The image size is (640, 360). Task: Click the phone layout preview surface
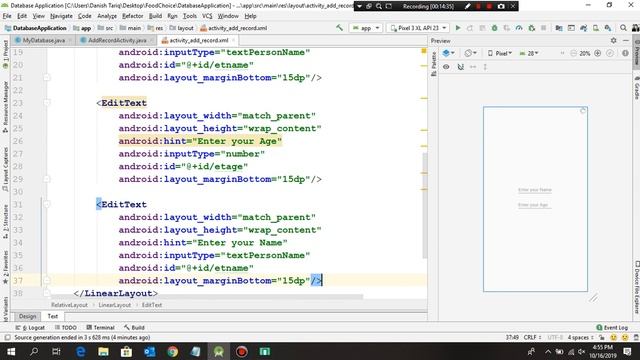pos(535,199)
